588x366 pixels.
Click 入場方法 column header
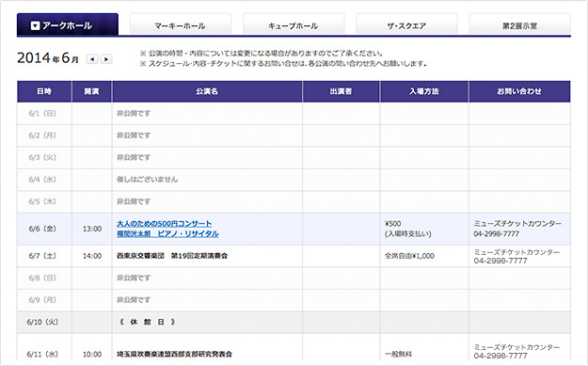coord(424,91)
